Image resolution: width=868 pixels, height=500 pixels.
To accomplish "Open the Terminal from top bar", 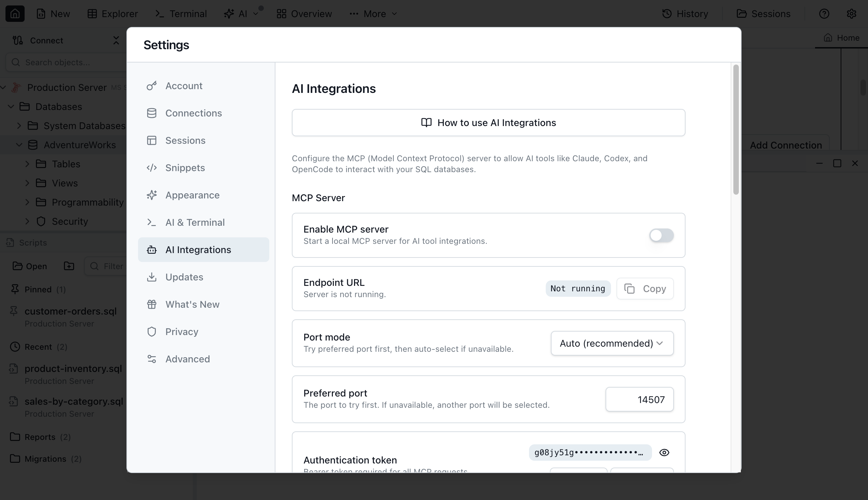I will (x=181, y=14).
